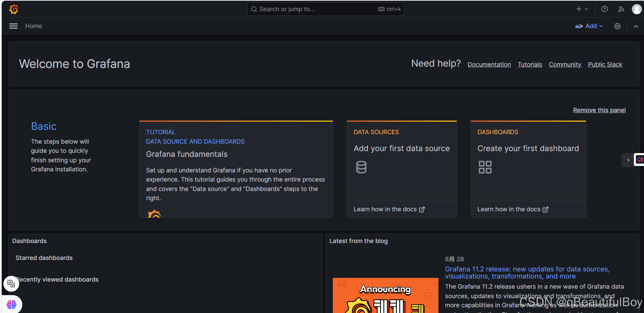The height and width of the screenshot is (313, 644).
Task: Click the TUTORIAL card label
Action: pyautogui.click(x=161, y=132)
